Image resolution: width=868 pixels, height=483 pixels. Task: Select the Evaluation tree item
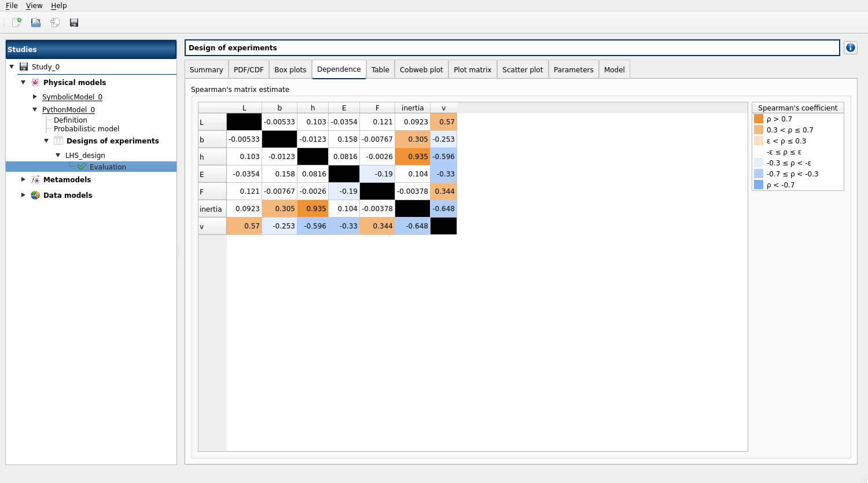tap(108, 167)
